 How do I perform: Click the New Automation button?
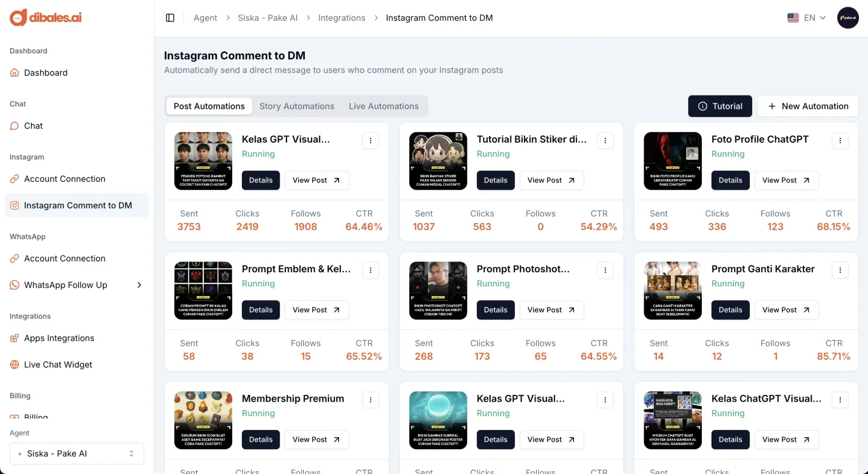click(808, 106)
